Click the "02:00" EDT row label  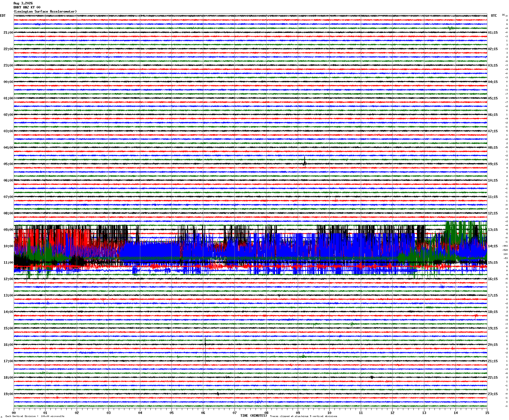(x=8, y=115)
